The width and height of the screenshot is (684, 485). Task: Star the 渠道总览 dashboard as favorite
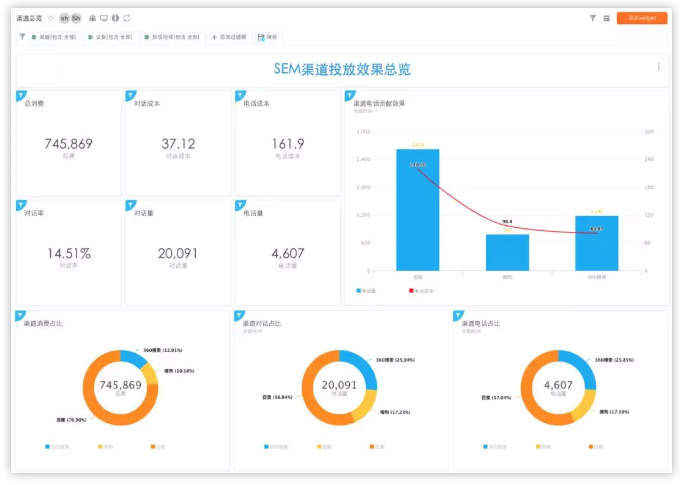tap(51, 18)
